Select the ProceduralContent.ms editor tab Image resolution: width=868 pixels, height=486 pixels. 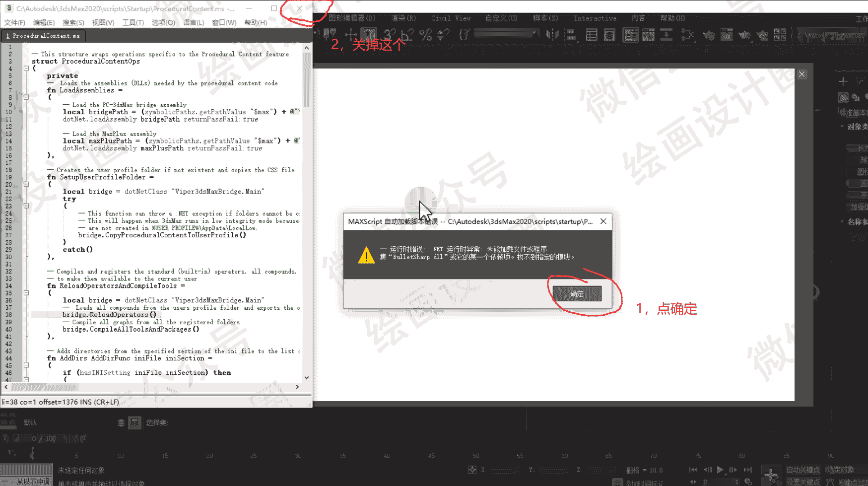43,36
